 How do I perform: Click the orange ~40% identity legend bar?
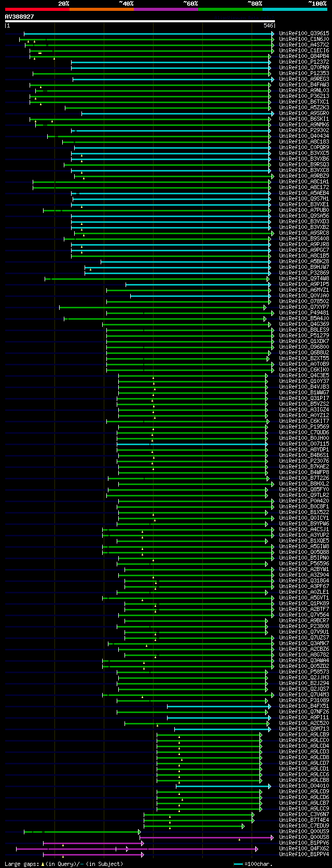101,9
